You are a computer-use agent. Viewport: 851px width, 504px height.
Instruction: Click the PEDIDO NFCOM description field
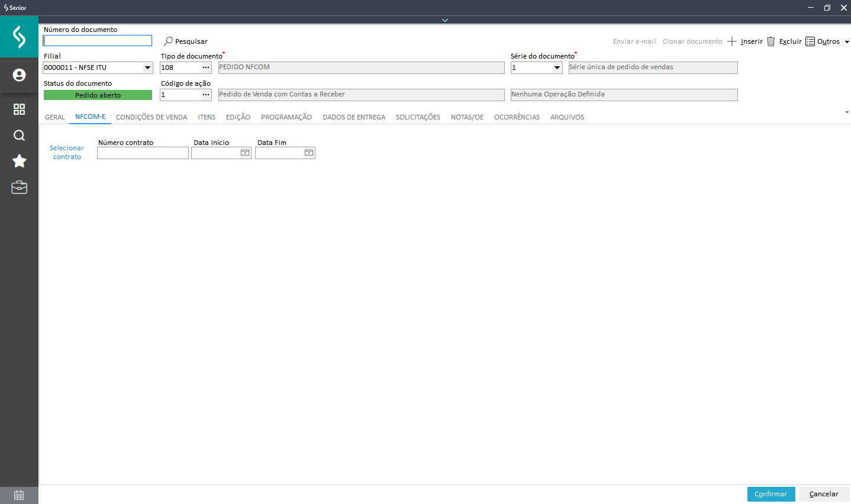click(361, 67)
